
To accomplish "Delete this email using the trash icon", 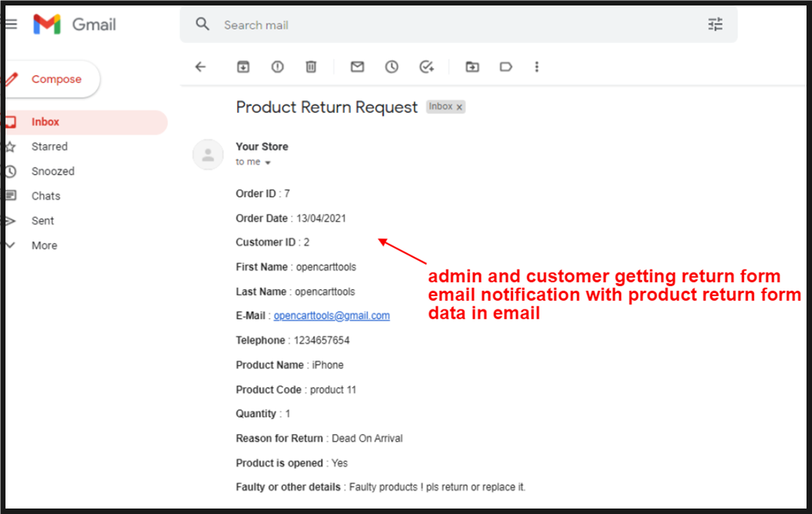I will [311, 67].
